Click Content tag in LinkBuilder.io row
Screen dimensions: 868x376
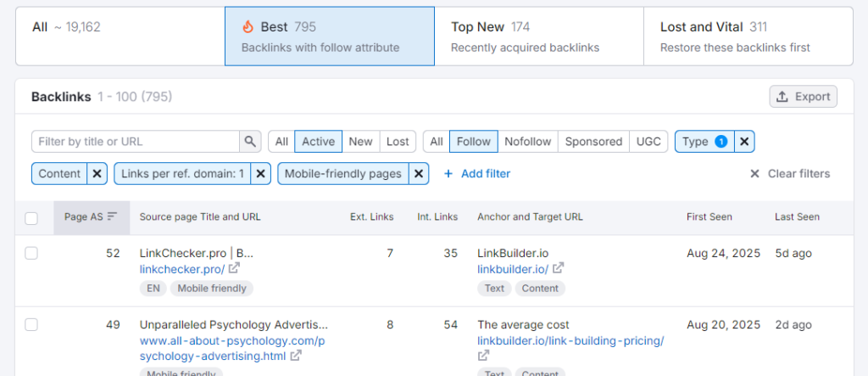[x=540, y=289]
